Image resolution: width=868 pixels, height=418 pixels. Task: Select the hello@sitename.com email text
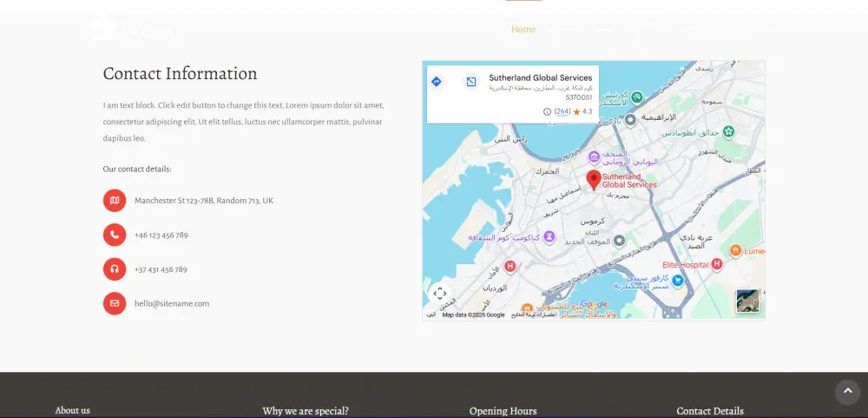coord(172,303)
